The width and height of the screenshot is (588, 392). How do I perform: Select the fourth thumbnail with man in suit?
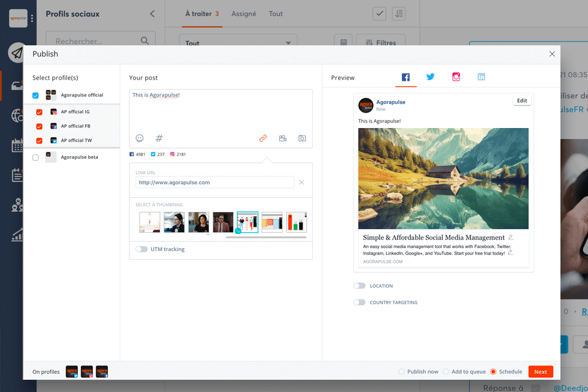click(223, 222)
